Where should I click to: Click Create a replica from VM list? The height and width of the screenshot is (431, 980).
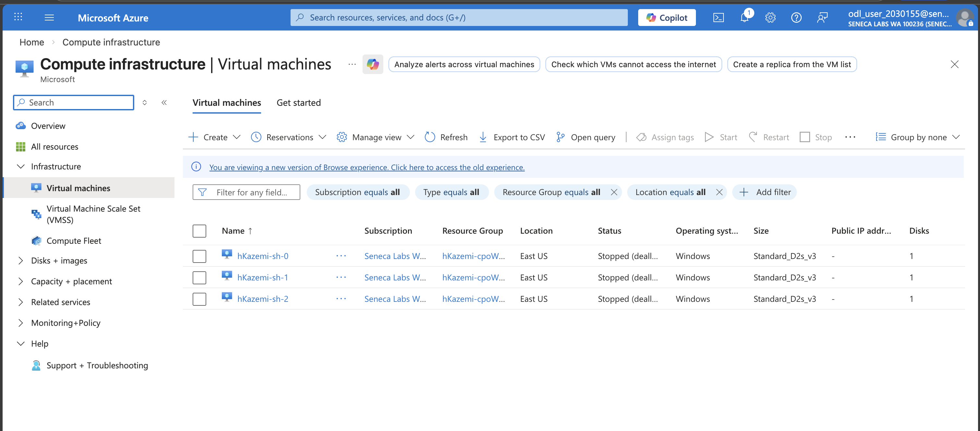(x=792, y=64)
